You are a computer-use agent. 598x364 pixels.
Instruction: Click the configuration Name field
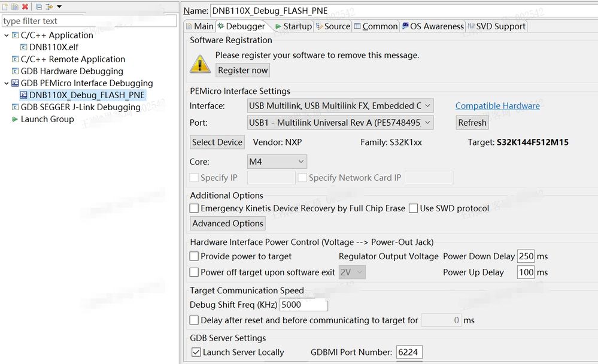(404, 11)
